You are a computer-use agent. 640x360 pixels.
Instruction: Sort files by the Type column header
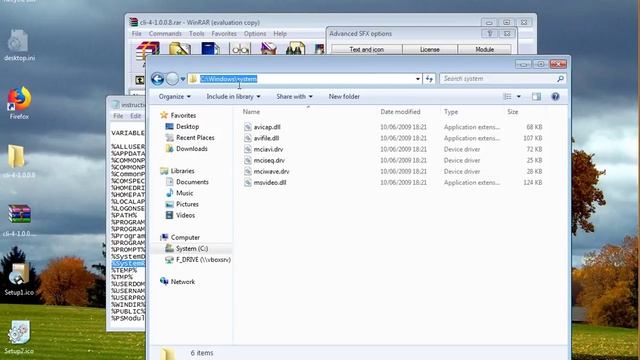click(451, 112)
